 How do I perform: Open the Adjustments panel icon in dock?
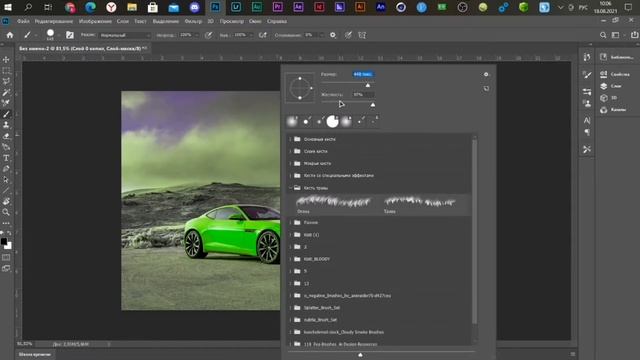pos(587,91)
